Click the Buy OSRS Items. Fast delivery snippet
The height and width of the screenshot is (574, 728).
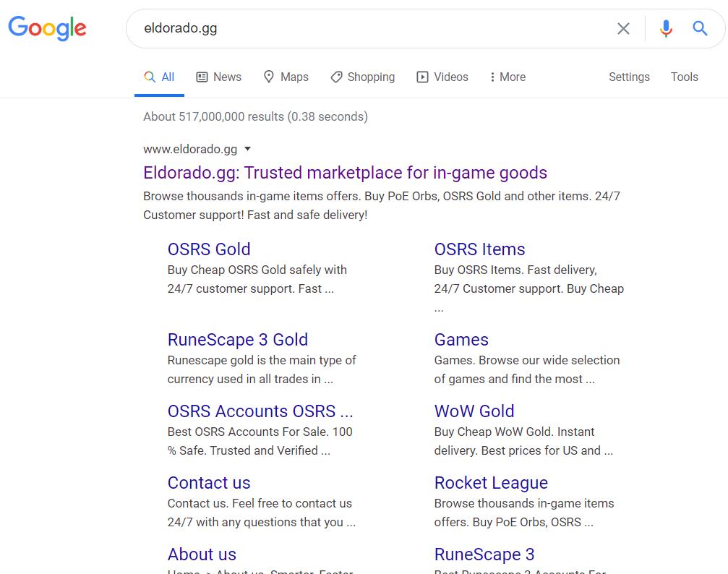(528, 288)
